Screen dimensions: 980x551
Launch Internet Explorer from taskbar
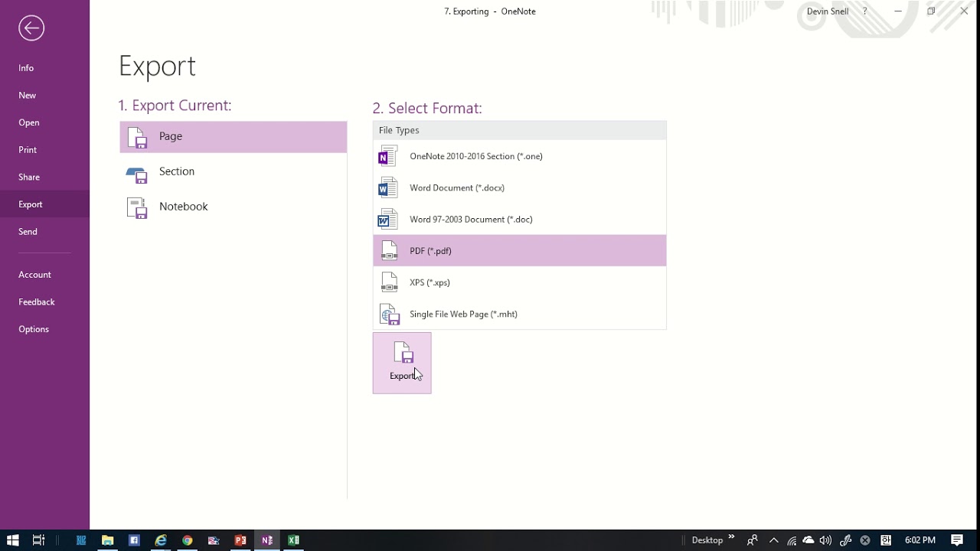161,540
